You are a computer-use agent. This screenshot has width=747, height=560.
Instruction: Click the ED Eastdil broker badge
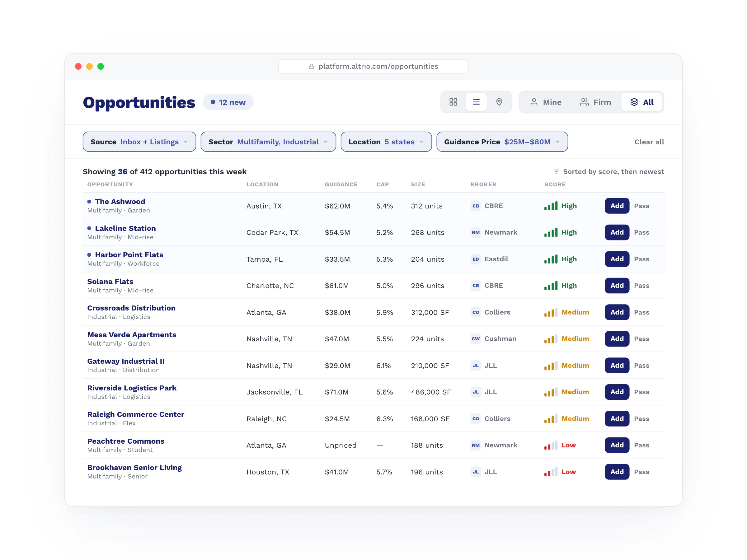[x=476, y=259]
